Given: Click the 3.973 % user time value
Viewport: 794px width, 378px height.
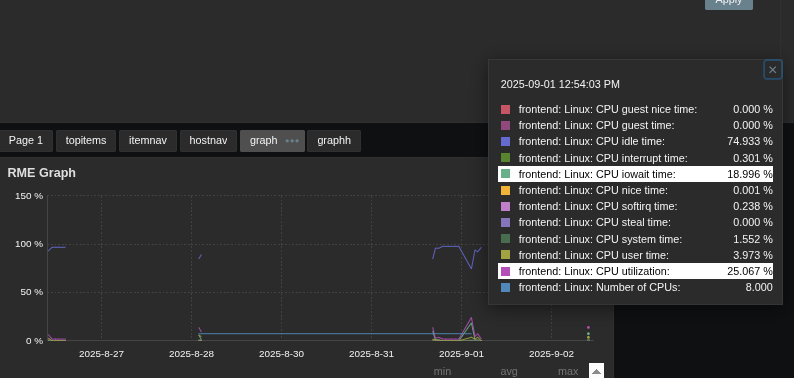Looking at the screenshot, I should tap(752, 255).
